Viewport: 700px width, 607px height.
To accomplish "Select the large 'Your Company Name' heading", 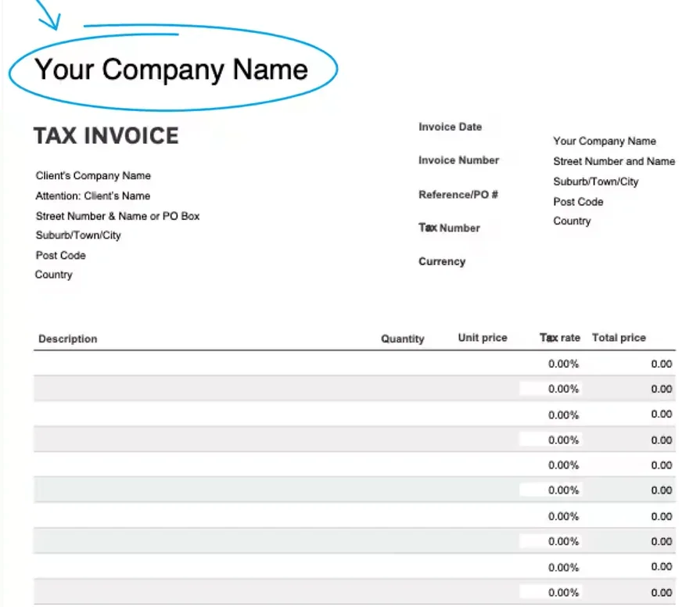I will click(171, 70).
